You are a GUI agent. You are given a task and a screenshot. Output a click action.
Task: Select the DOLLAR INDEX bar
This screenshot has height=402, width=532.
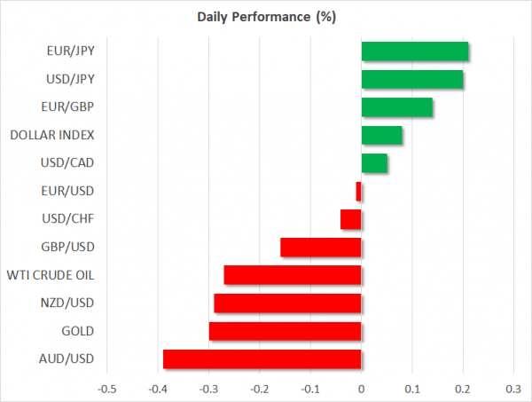(x=382, y=136)
